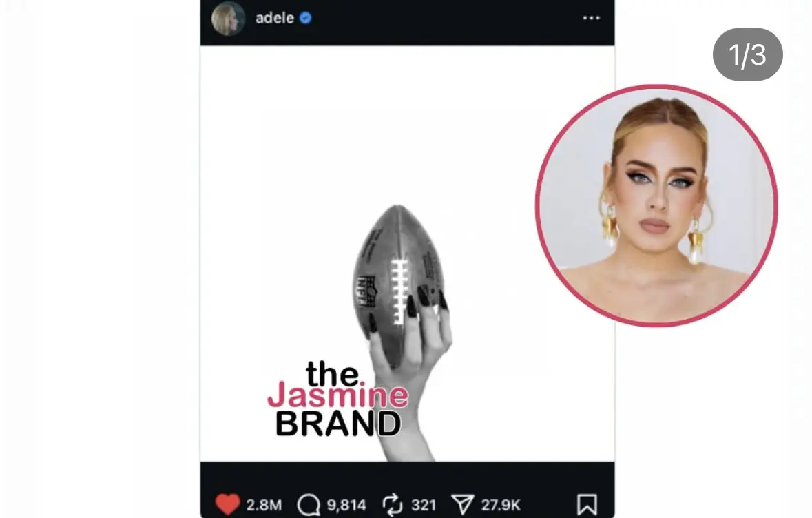Click the 2.8M likes count
The height and width of the screenshot is (518, 812).
(264, 505)
